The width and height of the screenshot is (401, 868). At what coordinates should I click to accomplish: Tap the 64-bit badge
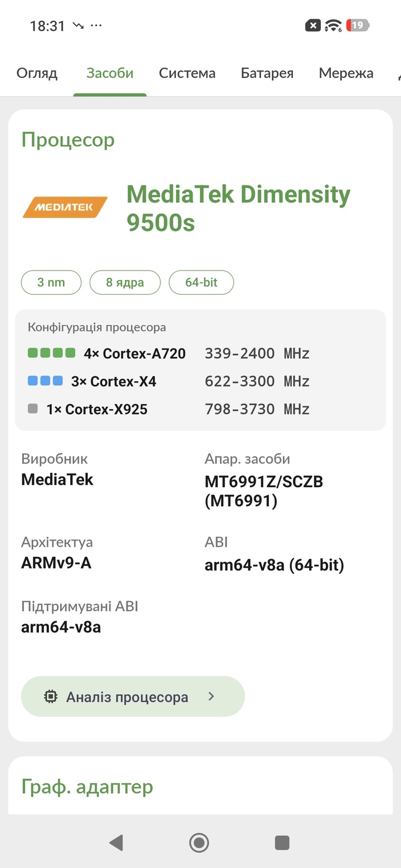(x=201, y=282)
